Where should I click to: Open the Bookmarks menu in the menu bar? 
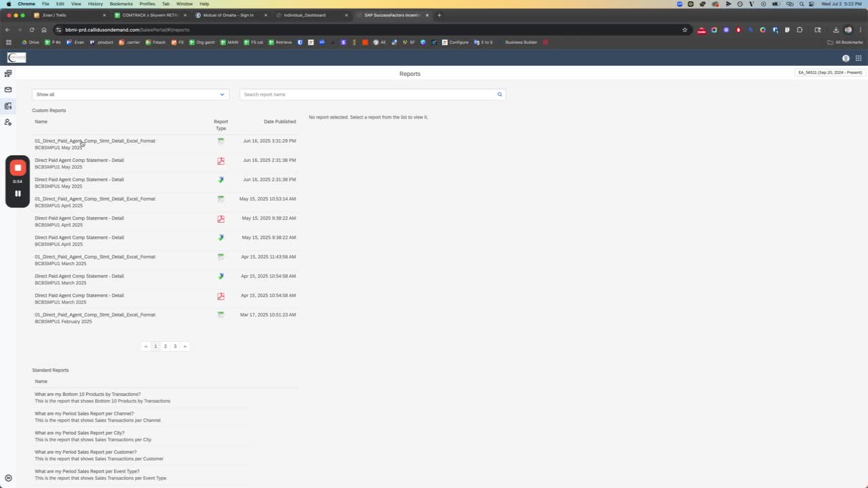click(x=121, y=4)
